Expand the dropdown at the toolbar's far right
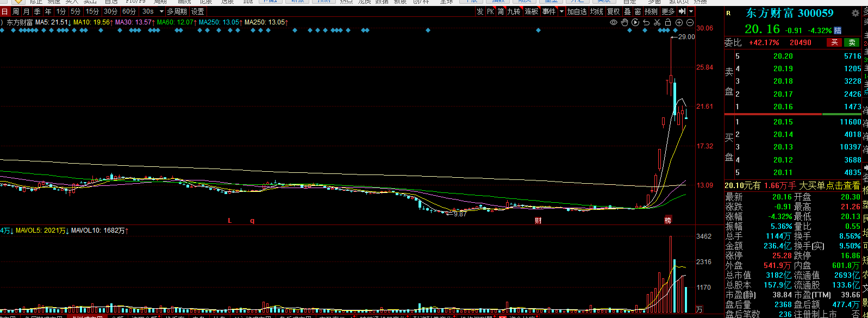The height and width of the screenshot is (318, 868). click(x=691, y=11)
